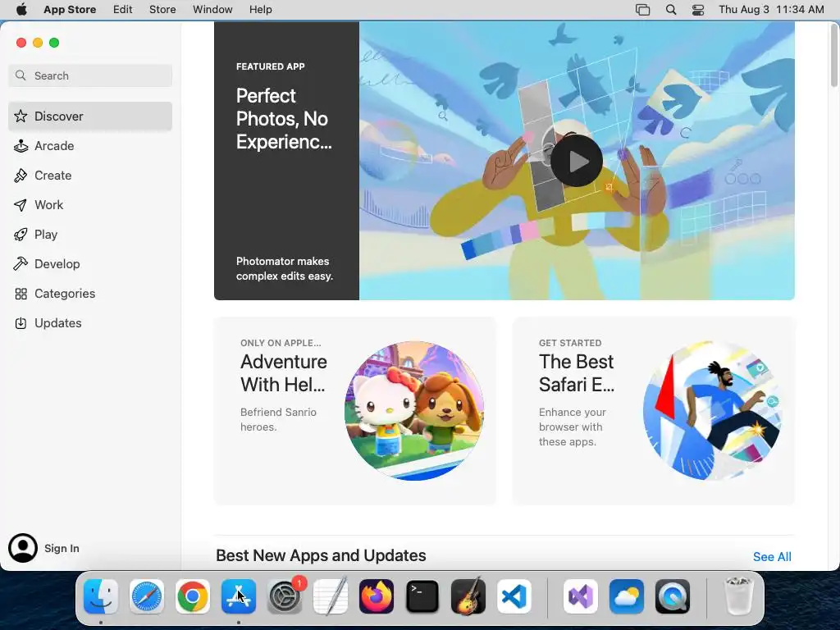The height and width of the screenshot is (630, 840).
Task: Click the FEATURED APP label
Action: 271,66
